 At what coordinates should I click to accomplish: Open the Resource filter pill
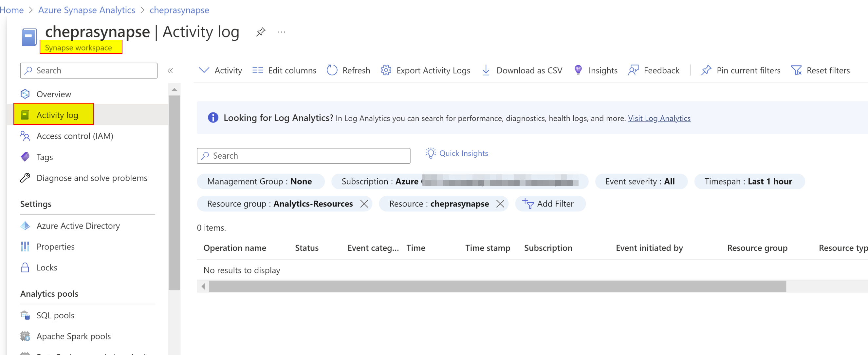tap(439, 204)
